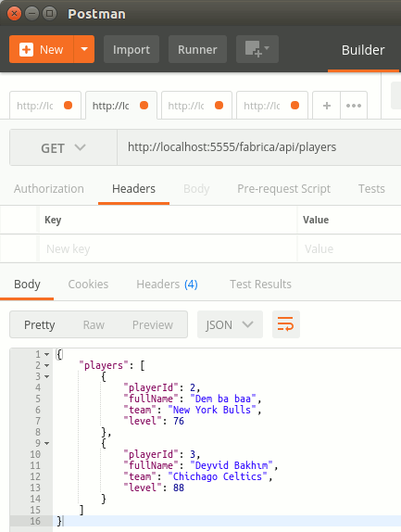Viewport: 401px width, 532px height.
Task: Collapse the players array on line 2
Action: [x=47, y=366]
